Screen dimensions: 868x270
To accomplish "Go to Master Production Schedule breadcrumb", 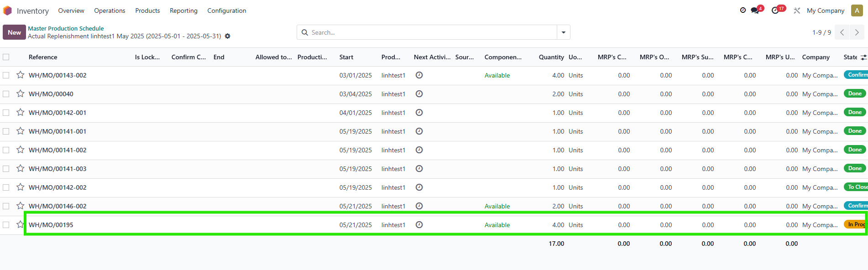I will point(66,28).
